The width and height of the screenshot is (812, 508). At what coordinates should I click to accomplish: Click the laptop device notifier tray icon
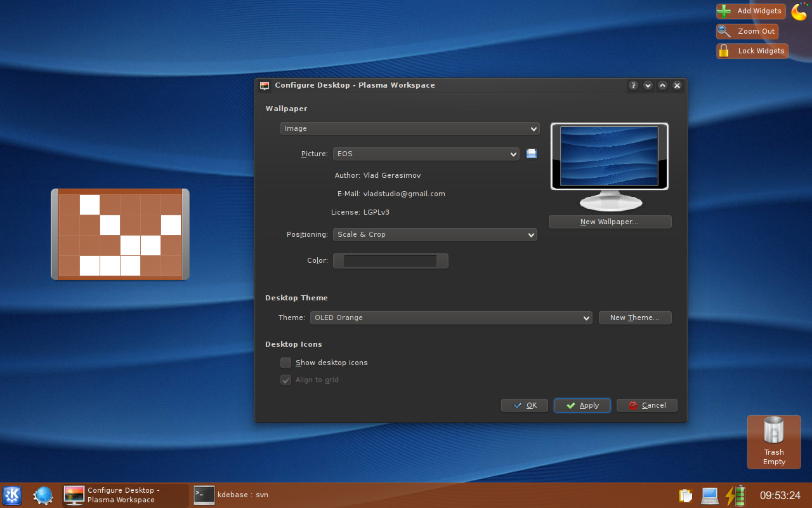pyautogui.click(x=709, y=495)
